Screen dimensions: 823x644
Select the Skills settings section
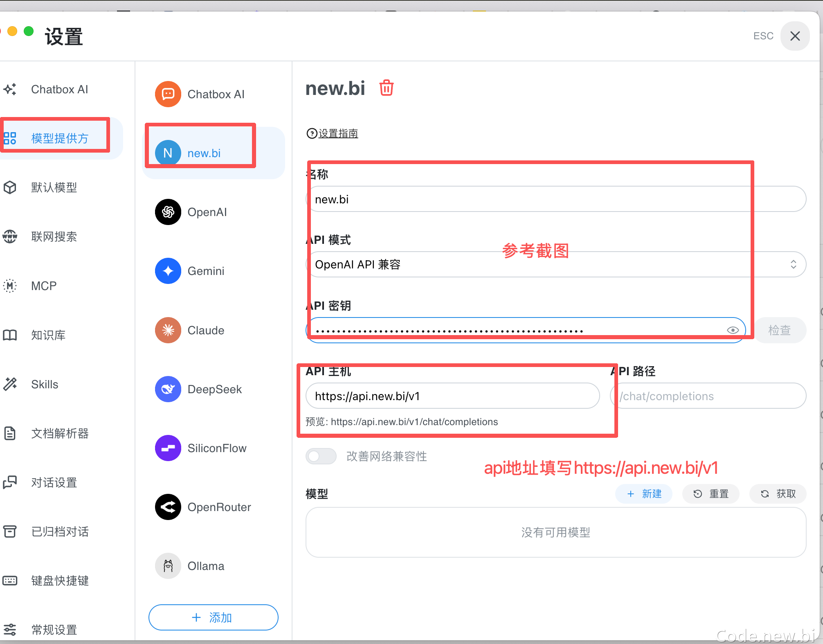pos(45,384)
